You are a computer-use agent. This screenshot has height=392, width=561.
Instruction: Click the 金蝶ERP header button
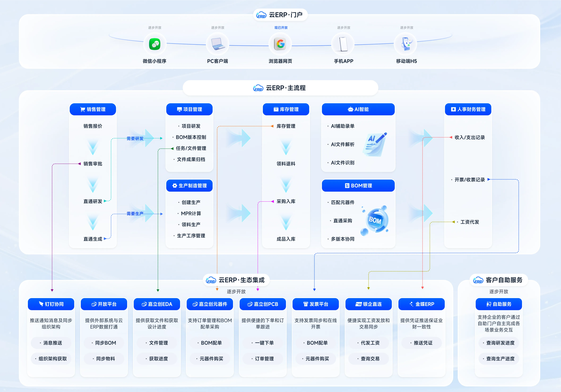tap(421, 304)
